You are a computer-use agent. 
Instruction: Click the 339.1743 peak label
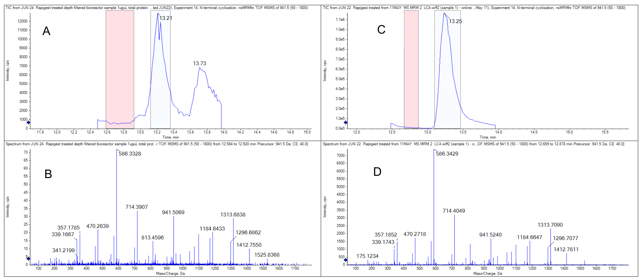click(383, 242)
